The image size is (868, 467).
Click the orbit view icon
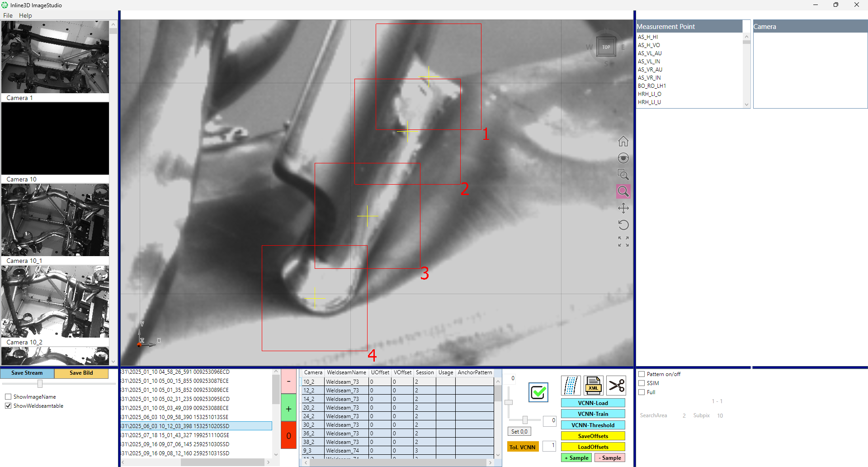[x=623, y=158]
